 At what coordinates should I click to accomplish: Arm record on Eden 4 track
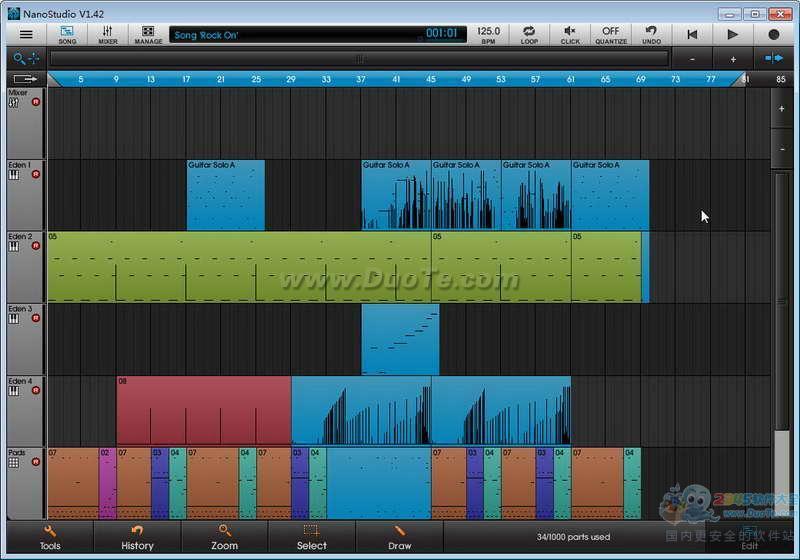(x=36, y=391)
